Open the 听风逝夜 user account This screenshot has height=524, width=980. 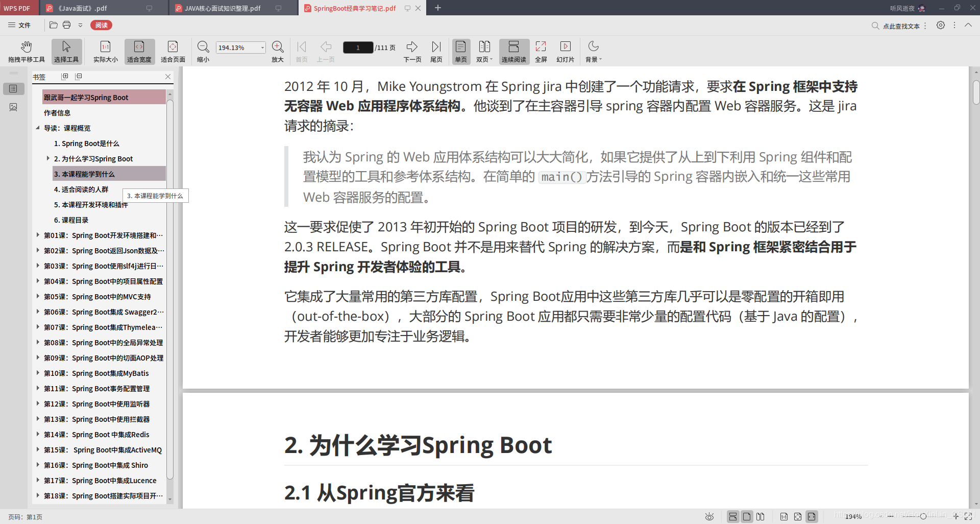[907, 8]
